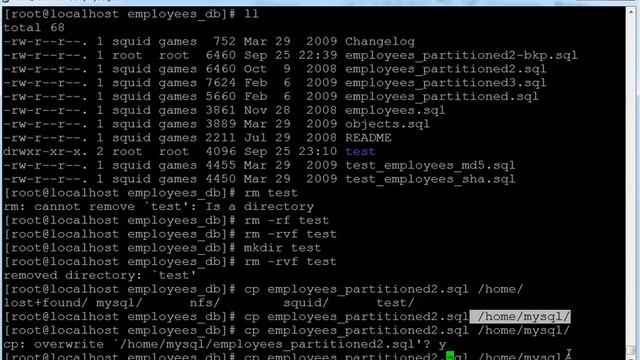
Task: Click the terminal vertical scrollbar
Action: coord(631,183)
